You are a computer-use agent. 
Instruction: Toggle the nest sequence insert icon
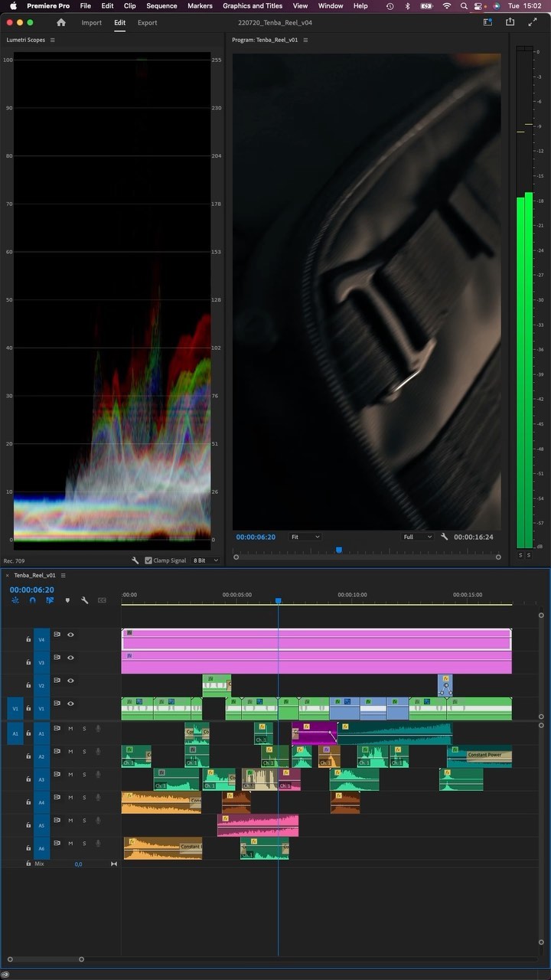pos(15,600)
